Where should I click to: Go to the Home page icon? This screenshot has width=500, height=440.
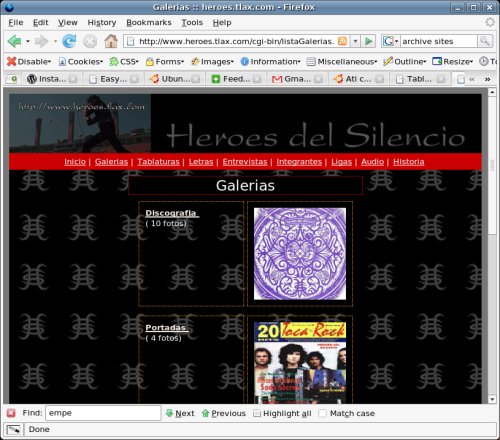pyautogui.click(x=111, y=41)
